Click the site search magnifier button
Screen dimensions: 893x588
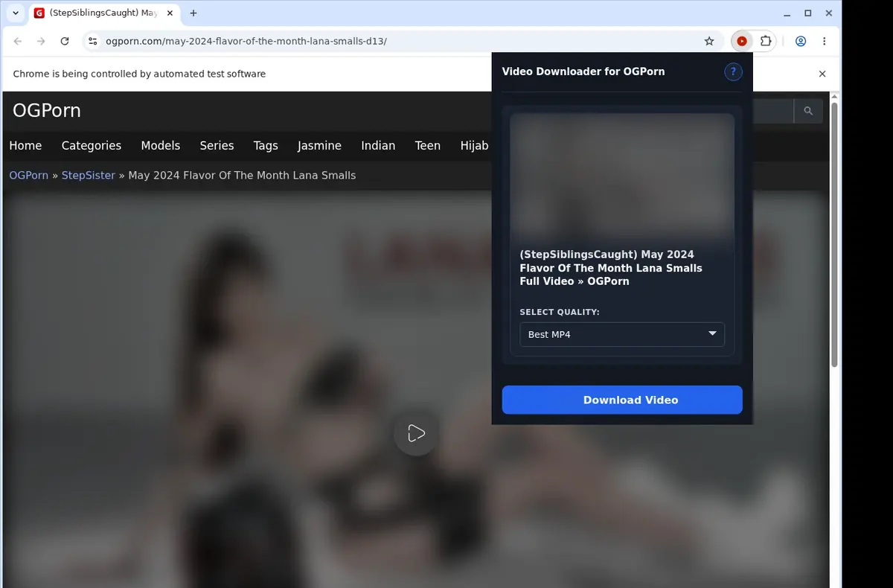(x=808, y=112)
